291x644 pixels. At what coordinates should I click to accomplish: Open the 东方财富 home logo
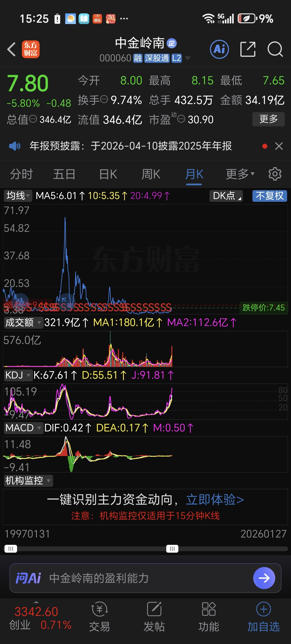31,49
